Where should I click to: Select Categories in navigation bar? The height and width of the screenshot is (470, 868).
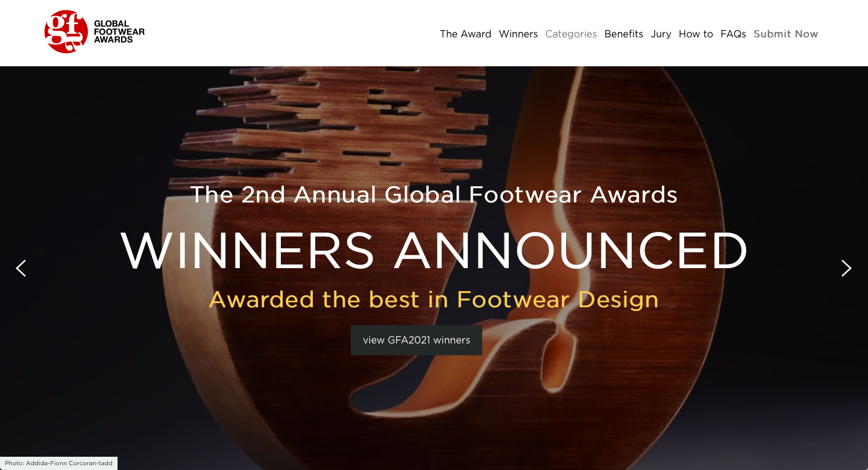coord(571,34)
